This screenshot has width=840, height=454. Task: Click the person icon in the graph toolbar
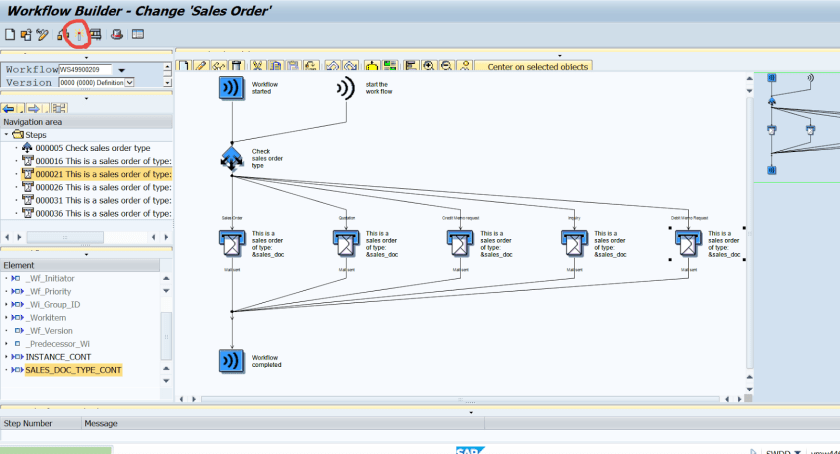[x=465, y=66]
